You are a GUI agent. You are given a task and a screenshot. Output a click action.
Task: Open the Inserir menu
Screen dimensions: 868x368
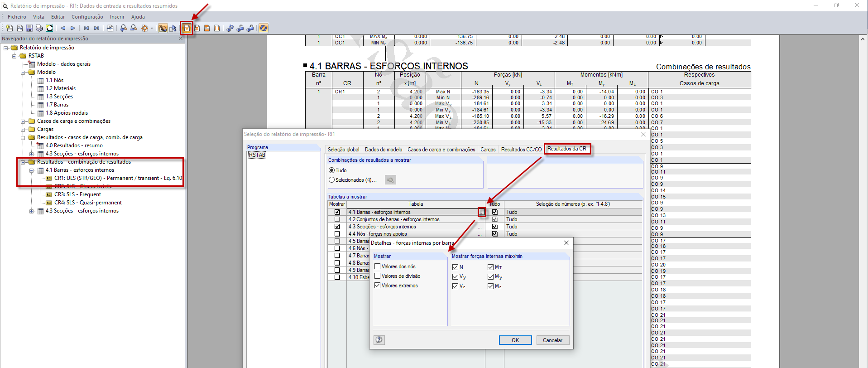(x=117, y=17)
